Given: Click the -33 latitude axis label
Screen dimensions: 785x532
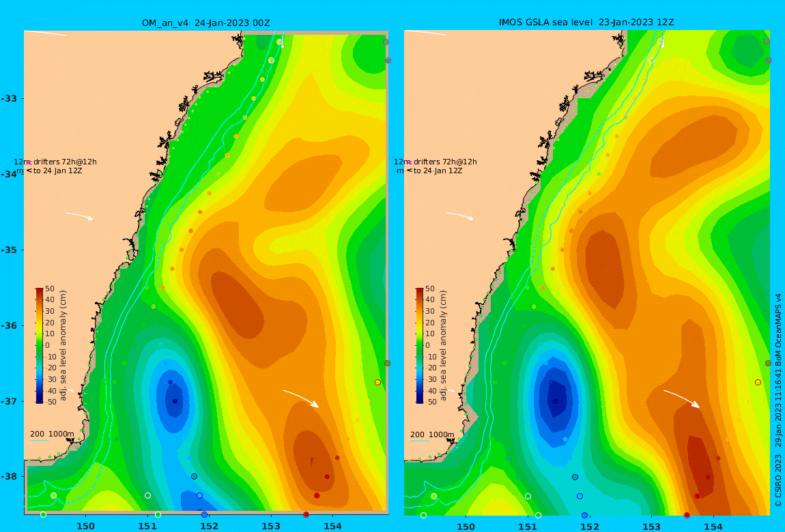Looking at the screenshot, I should pyautogui.click(x=9, y=98).
